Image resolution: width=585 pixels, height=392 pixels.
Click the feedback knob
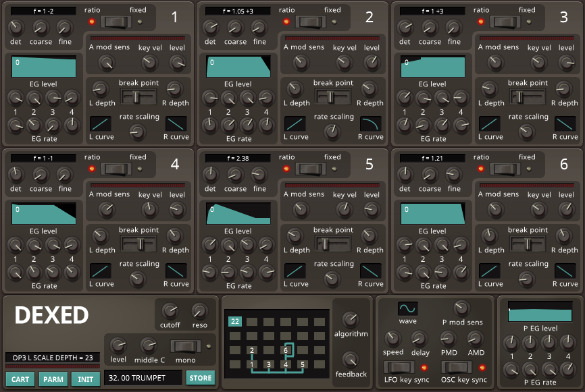point(351,360)
